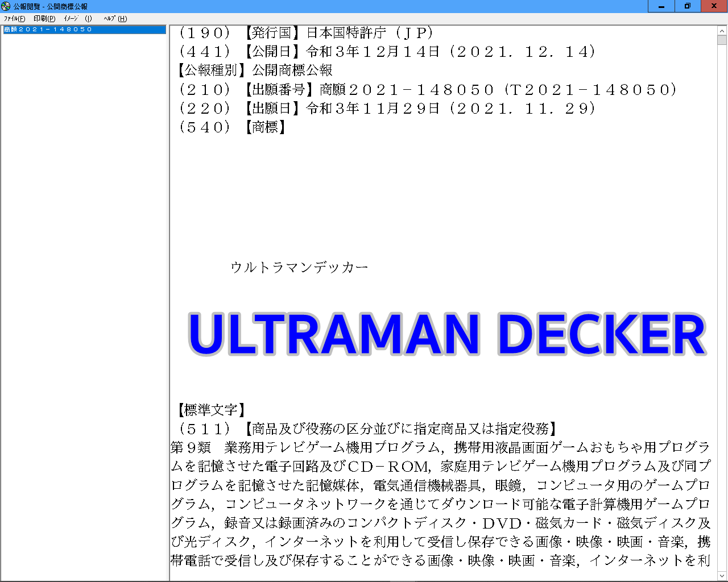This screenshot has height=582, width=728.
Task: Click the 【公開日】令和3年12月14日 line
Action: [x=387, y=52]
